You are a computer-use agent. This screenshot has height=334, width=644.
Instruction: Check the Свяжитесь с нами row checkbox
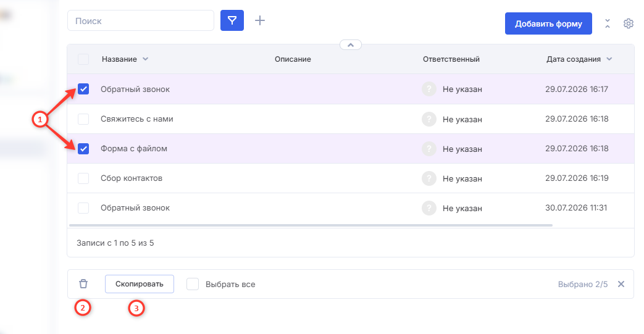(x=83, y=119)
